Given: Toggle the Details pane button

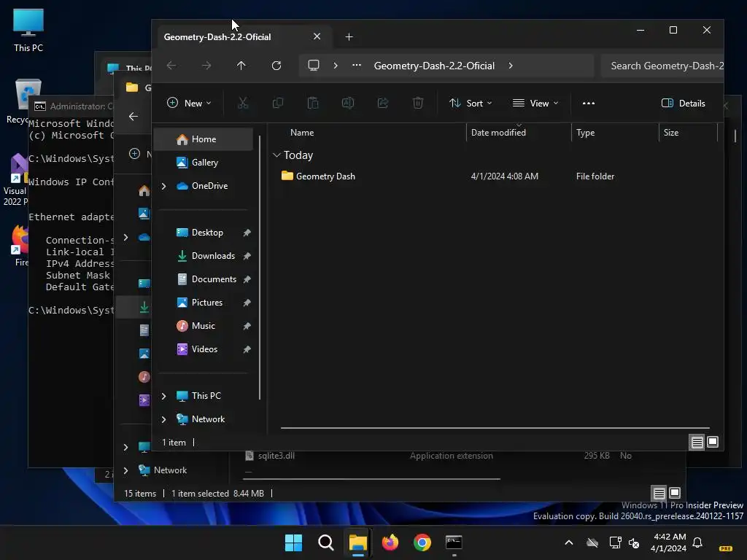Looking at the screenshot, I should click(x=683, y=103).
